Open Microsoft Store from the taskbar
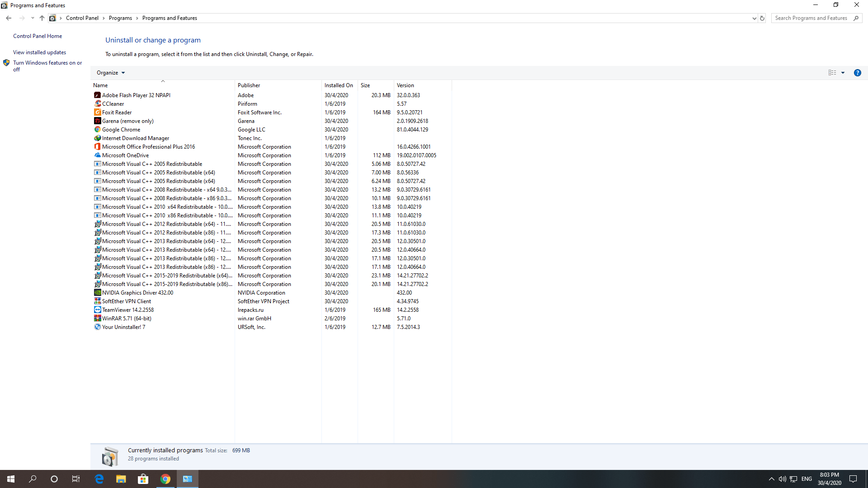868x488 pixels. [143, 479]
